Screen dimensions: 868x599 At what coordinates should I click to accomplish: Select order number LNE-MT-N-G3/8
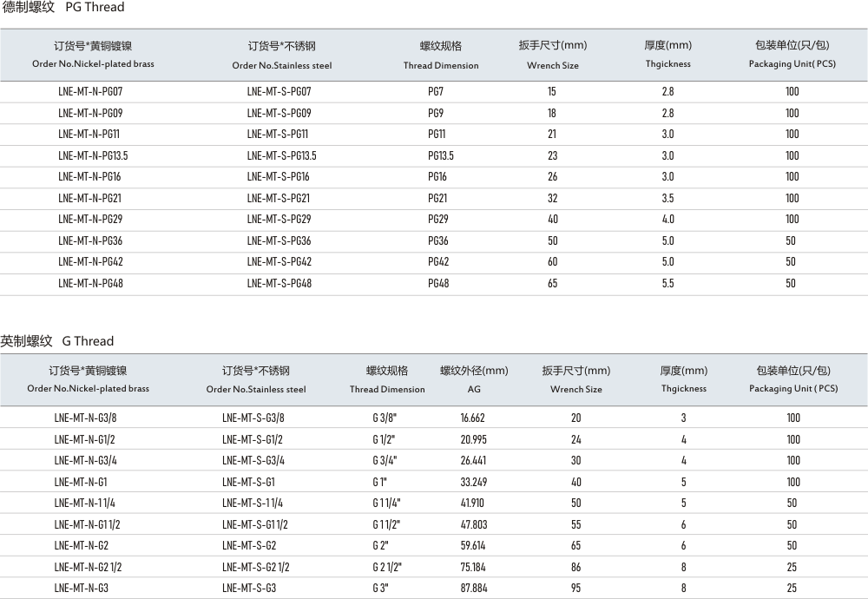(85, 418)
